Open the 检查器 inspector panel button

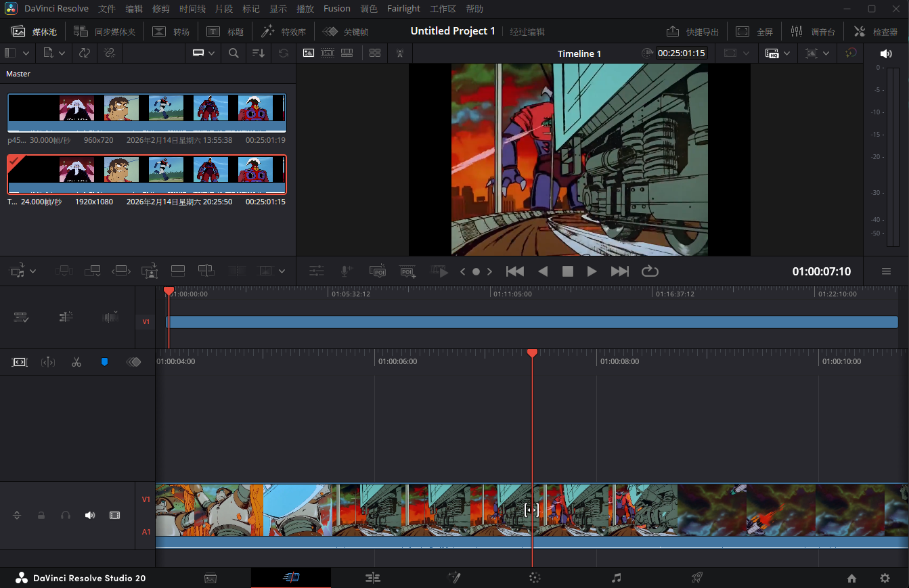pyautogui.click(x=876, y=32)
